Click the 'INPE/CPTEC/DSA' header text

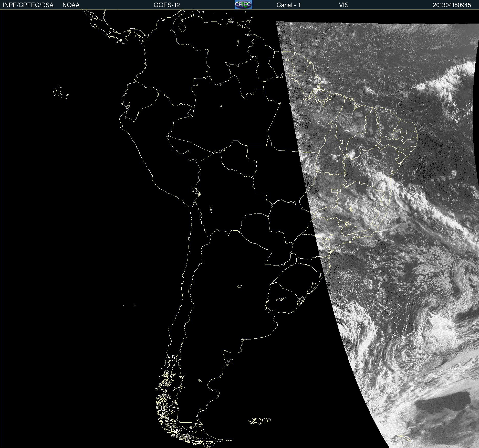pos(28,5)
